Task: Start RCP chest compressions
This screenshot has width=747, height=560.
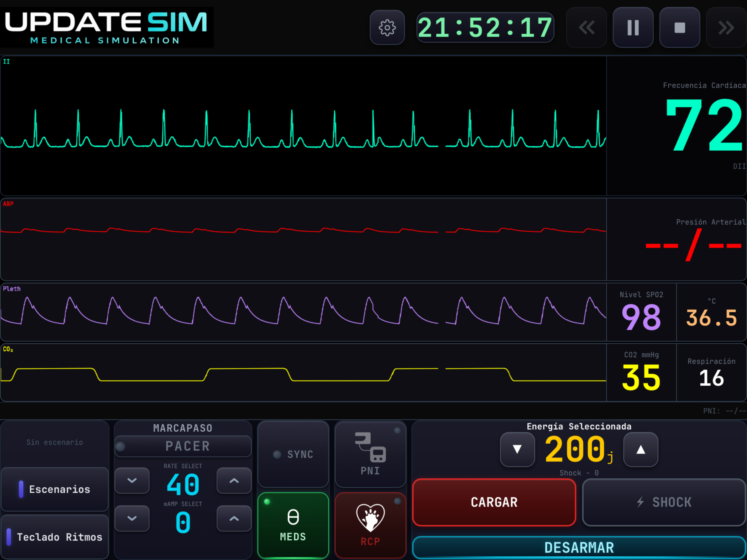Action: [370, 525]
